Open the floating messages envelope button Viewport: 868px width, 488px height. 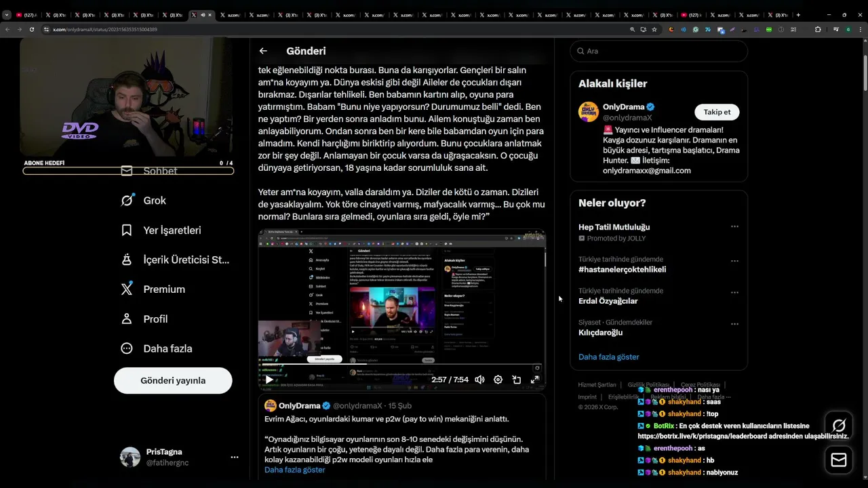[x=839, y=460]
